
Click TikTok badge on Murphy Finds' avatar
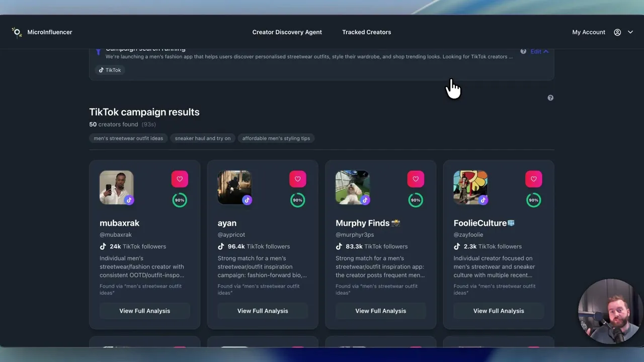click(365, 200)
